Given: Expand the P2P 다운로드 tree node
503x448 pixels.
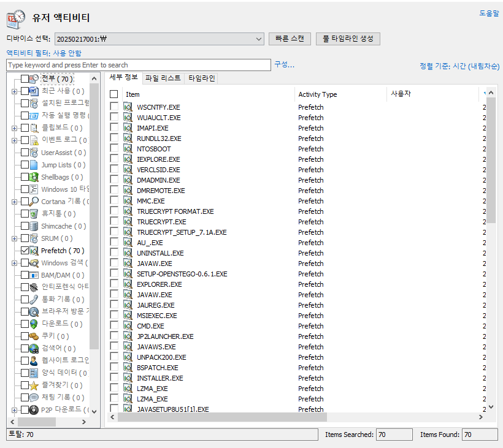Looking at the screenshot, I should coord(15,410).
